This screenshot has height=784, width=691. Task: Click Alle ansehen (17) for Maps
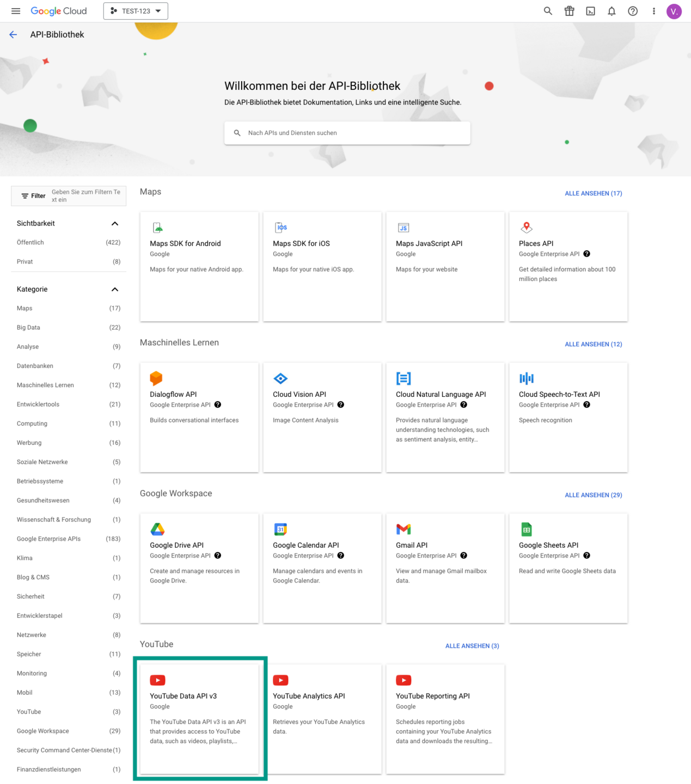593,193
